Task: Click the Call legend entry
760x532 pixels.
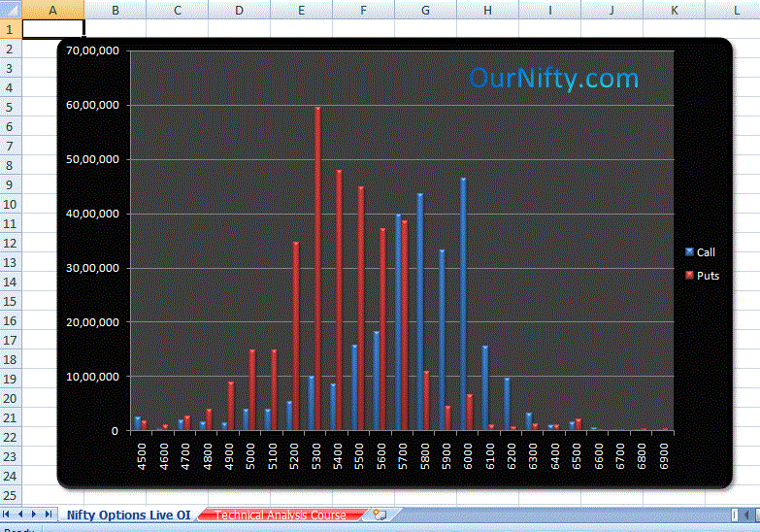Action: pyautogui.click(x=701, y=252)
